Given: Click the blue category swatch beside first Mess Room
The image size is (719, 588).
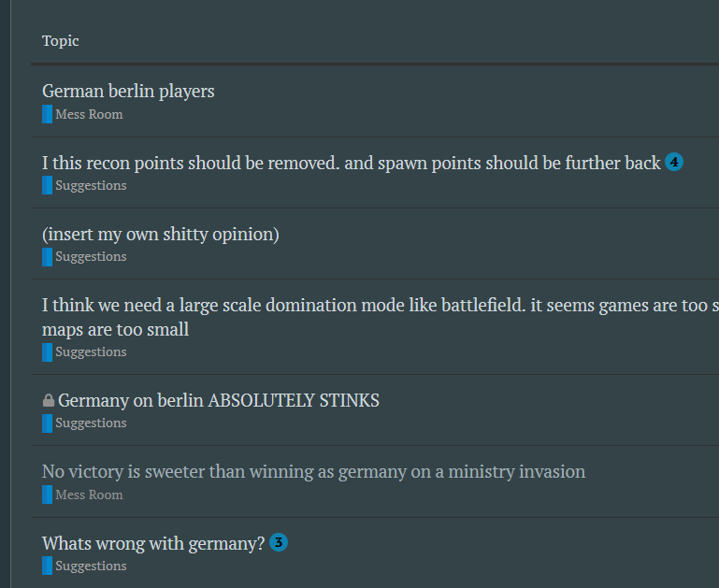Looking at the screenshot, I should point(48,114).
